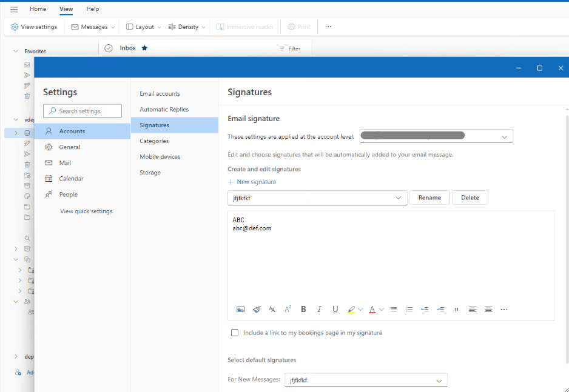The height and width of the screenshot is (392, 569).
Task: Open the font size AA icon
Action: pyautogui.click(x=272, y=310)
